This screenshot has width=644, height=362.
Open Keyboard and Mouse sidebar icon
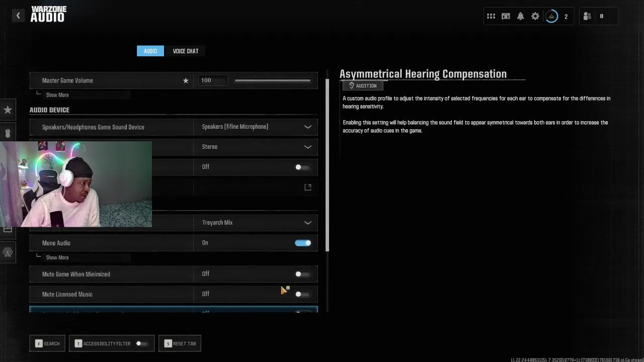coord(8,134)
